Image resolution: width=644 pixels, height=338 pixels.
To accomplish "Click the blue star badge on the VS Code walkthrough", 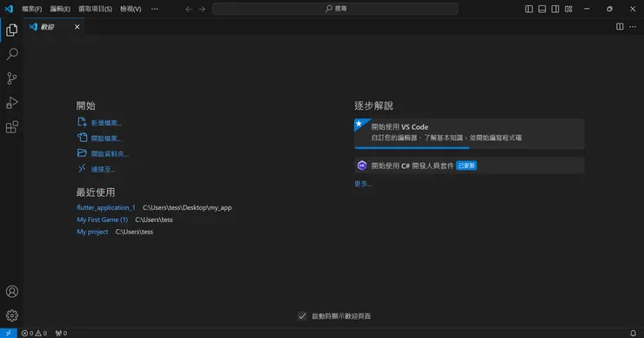I will click(359, 124).
